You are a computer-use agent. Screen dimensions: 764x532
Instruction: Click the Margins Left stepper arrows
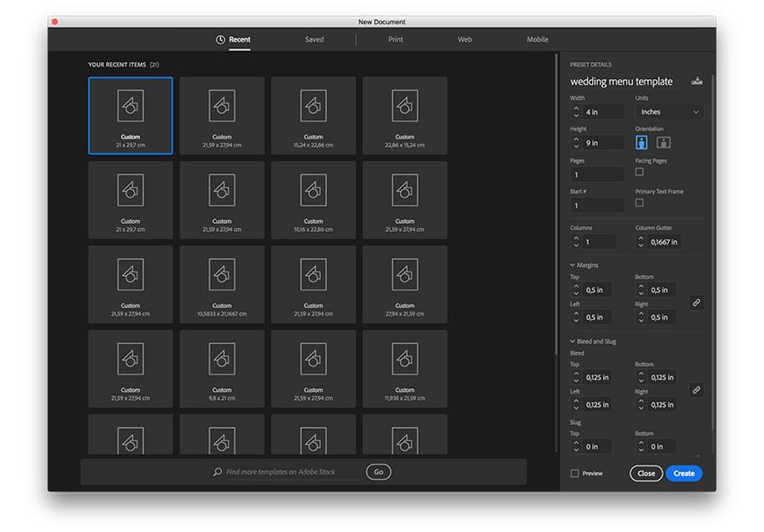(576, 317)
